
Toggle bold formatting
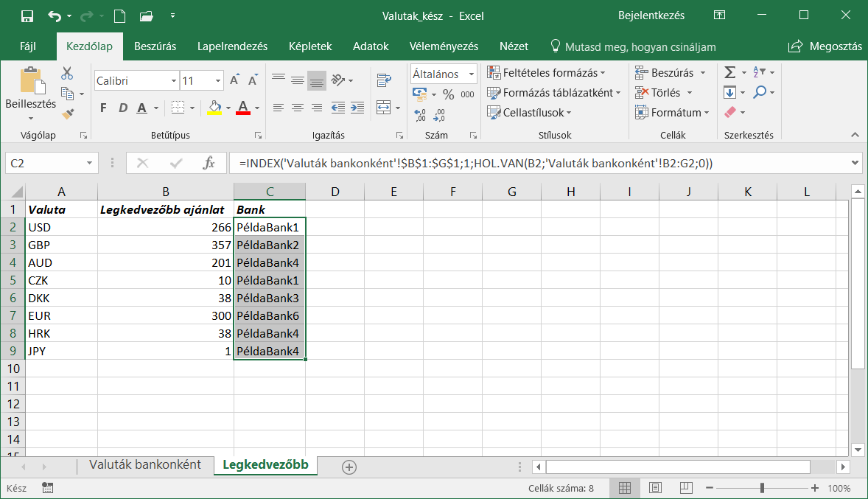[x=103, y=108]
